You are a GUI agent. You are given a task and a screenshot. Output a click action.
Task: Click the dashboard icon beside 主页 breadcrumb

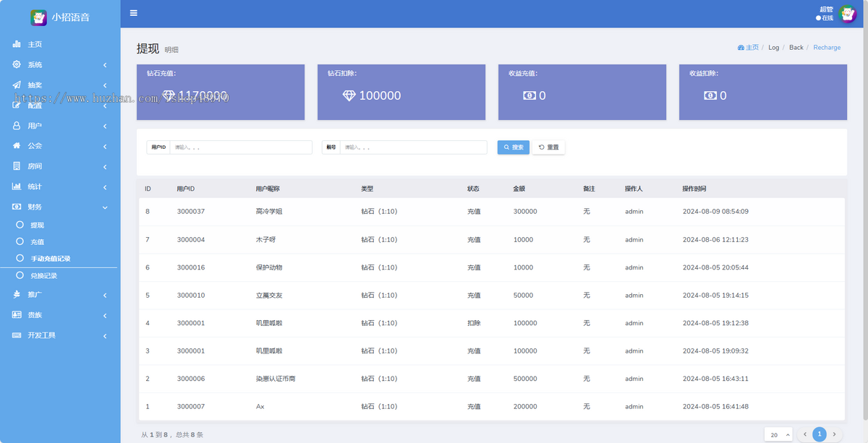741,48
